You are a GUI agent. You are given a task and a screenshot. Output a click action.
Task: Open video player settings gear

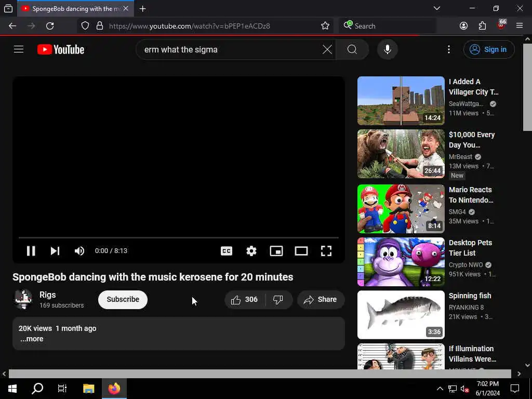point(251,251)
